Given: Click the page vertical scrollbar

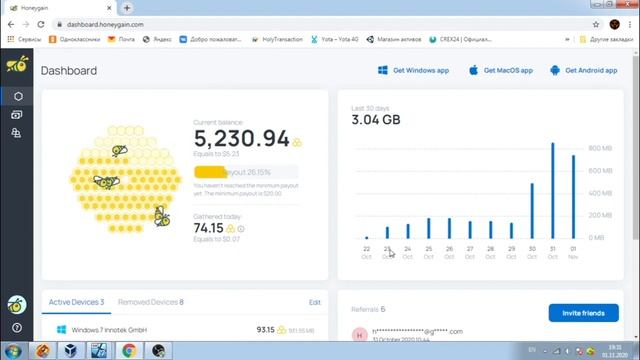Looking at the screenshot, I should tap(635, 147).
